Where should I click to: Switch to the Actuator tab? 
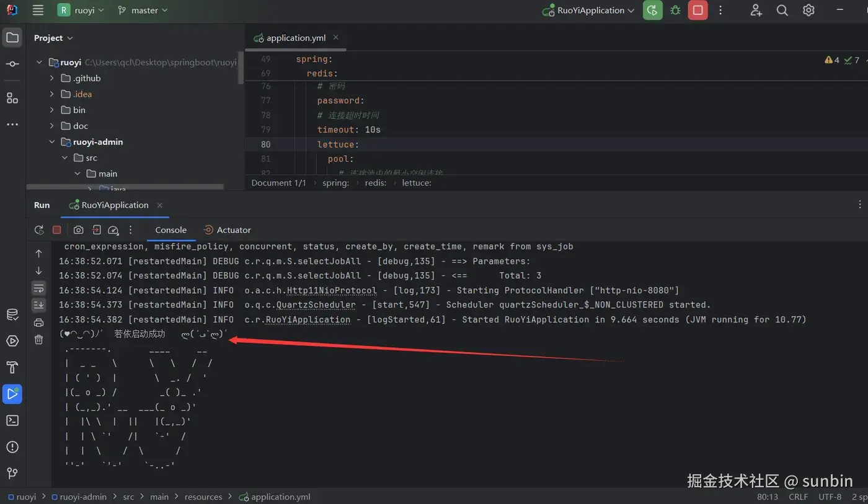(x=227, y=230)
